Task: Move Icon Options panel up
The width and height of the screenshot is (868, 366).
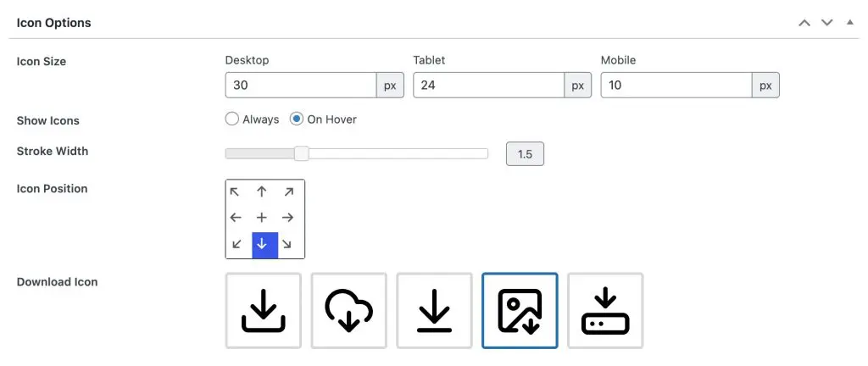Action: (x=804, y=23)
